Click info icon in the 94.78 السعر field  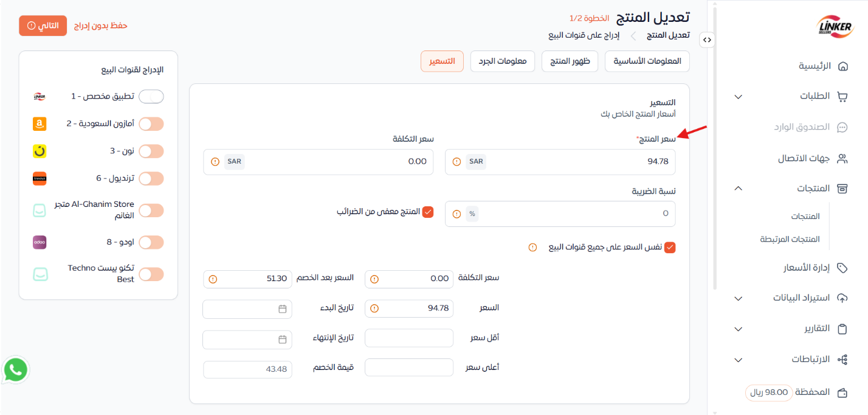point(374,309)
